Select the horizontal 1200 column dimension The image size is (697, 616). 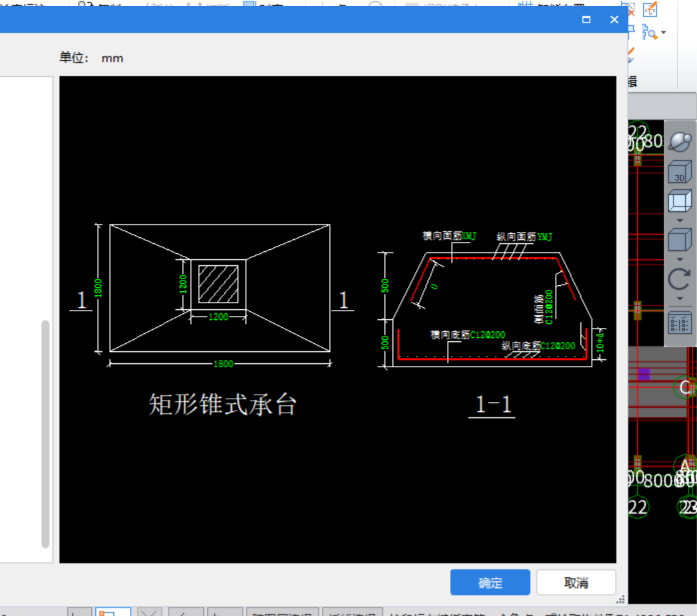[x=219, y=317]
